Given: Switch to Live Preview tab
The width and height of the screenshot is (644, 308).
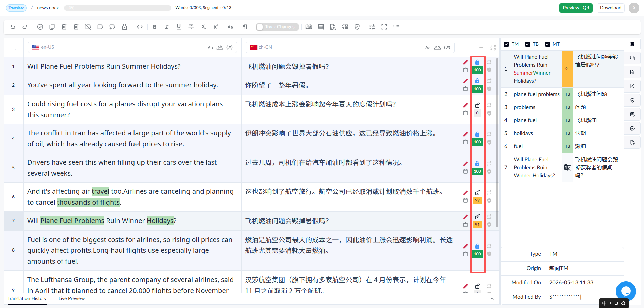Looking at the screenshot, I should tap(71, 298).
